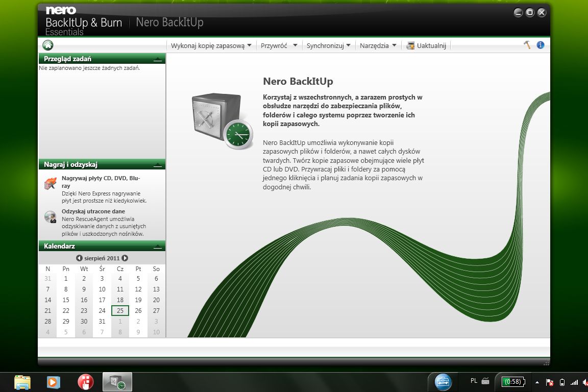Click the Nero Express burning icon

click(50, 183)
